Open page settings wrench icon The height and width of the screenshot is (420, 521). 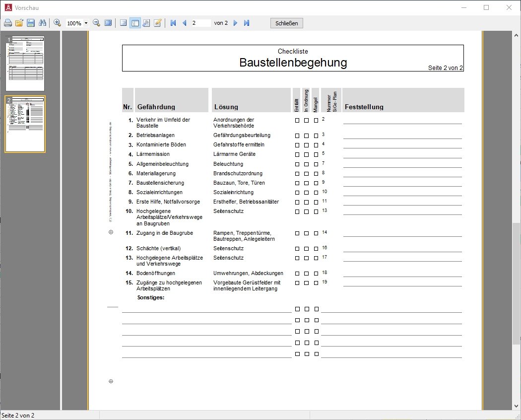146,23
